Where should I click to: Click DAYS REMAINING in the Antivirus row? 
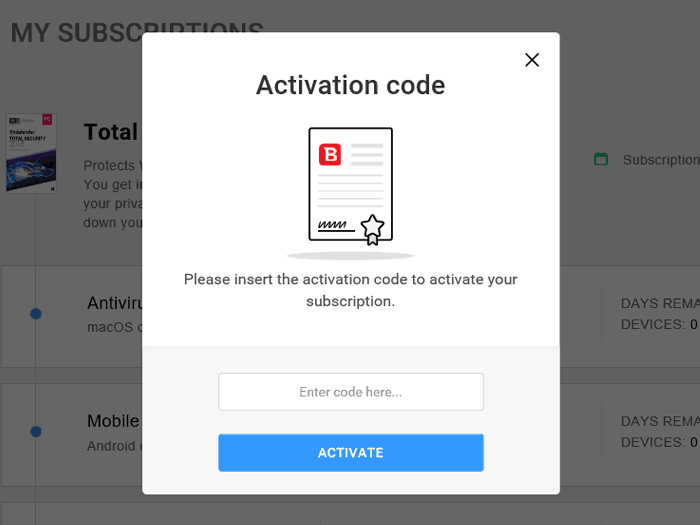(x=660, y=304)
